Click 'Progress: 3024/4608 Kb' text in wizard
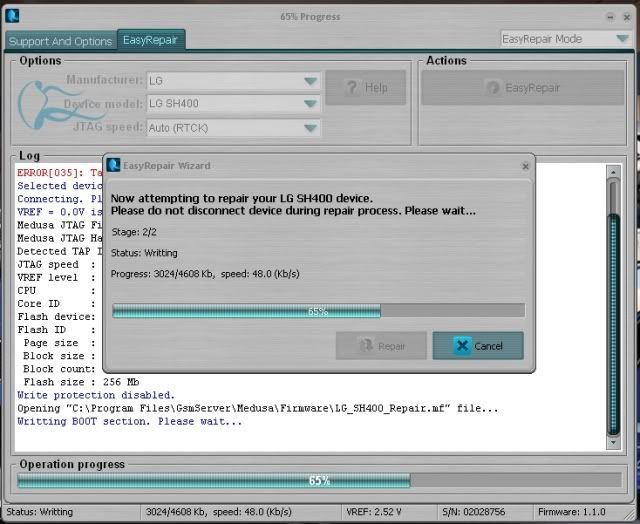 205,274
